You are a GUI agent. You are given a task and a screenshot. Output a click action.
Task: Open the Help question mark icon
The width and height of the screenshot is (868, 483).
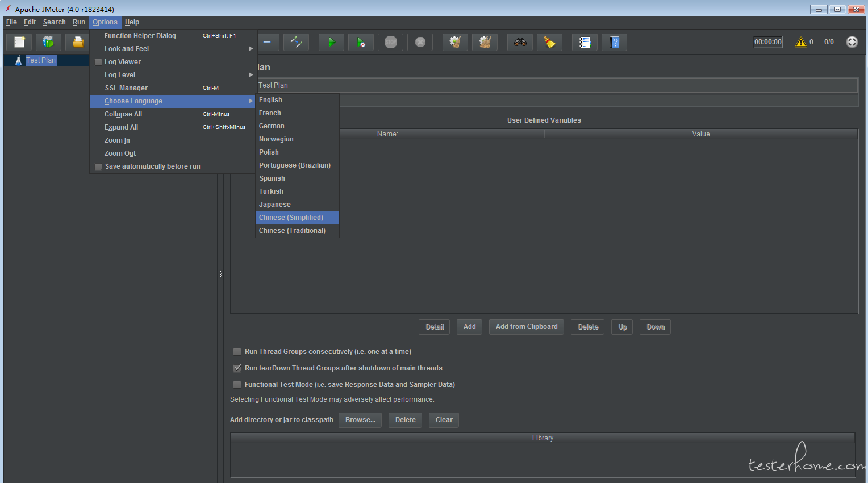[614, 42]
